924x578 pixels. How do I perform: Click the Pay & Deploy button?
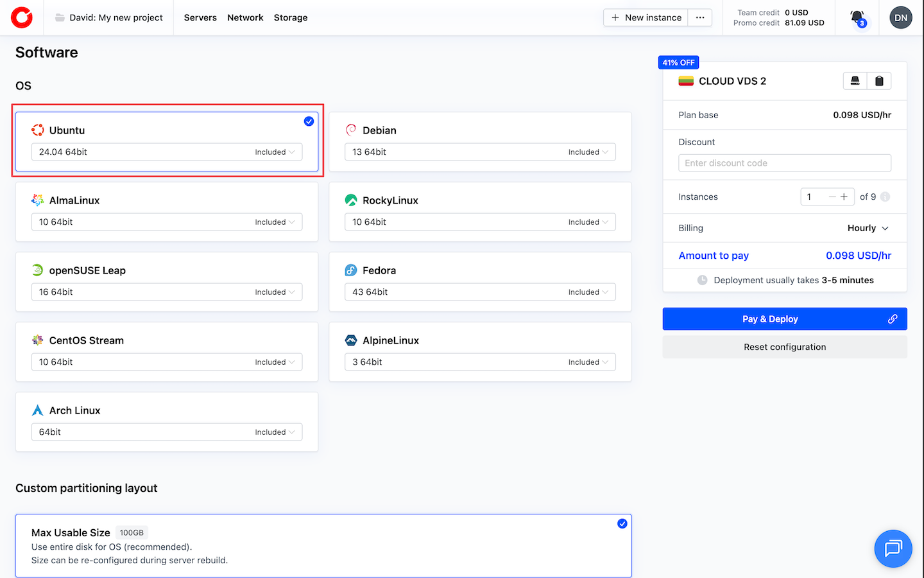click(x=784, y=319)
